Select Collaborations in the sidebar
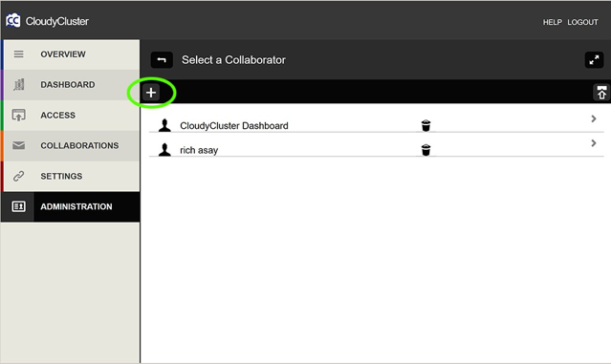 (x=72, y=145)
